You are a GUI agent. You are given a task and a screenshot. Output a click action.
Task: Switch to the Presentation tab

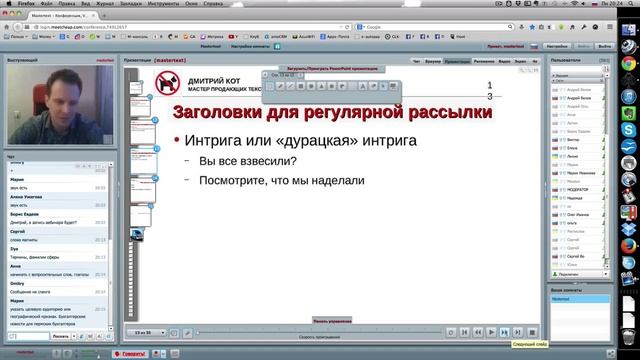[457, 61]
